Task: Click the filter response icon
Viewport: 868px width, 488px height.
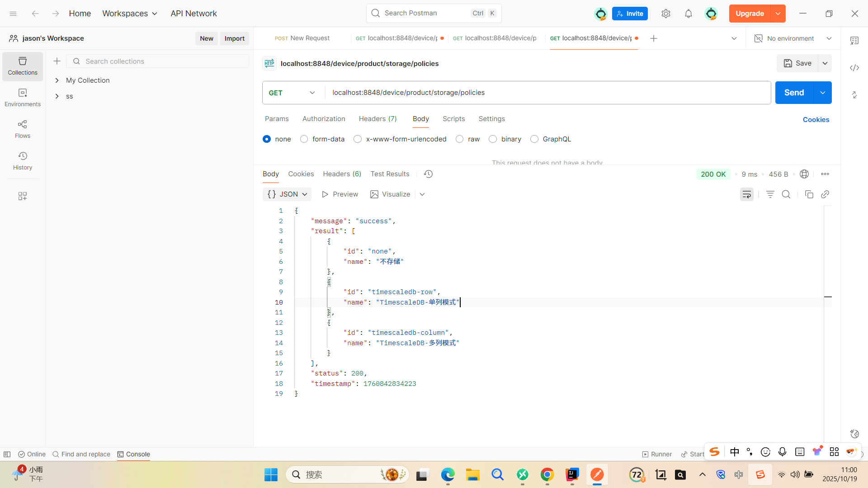Action: tap(770, 194)
